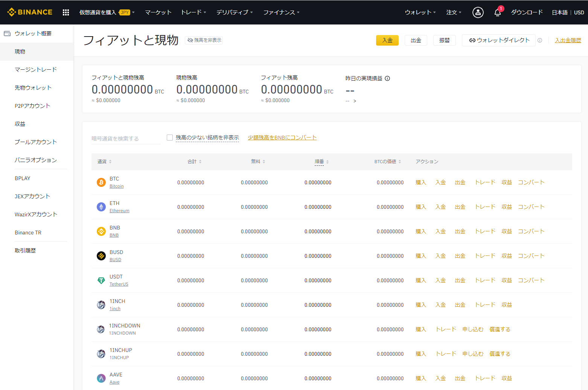The height and width of the screenshot is (390, 588).
Task: Click the BNB coin icon
Action: pyautogui.click(x=101, y=231)
